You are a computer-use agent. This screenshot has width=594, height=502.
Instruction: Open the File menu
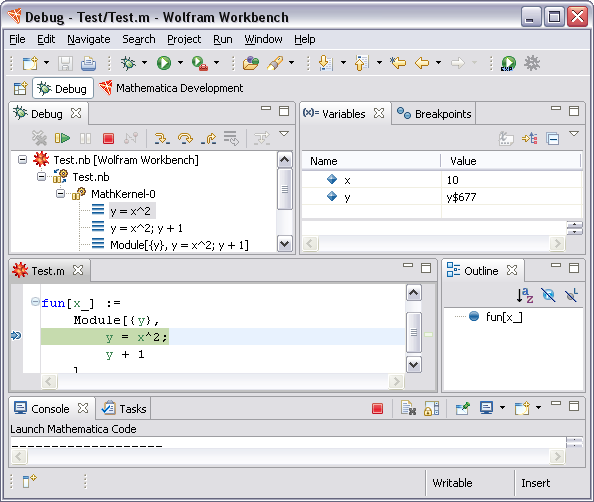[17, 39]
